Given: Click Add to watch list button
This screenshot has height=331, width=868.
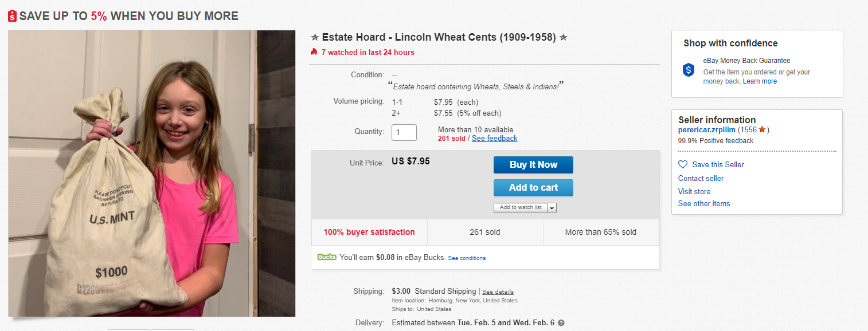Looking at the screenshot, I should 521,208.
